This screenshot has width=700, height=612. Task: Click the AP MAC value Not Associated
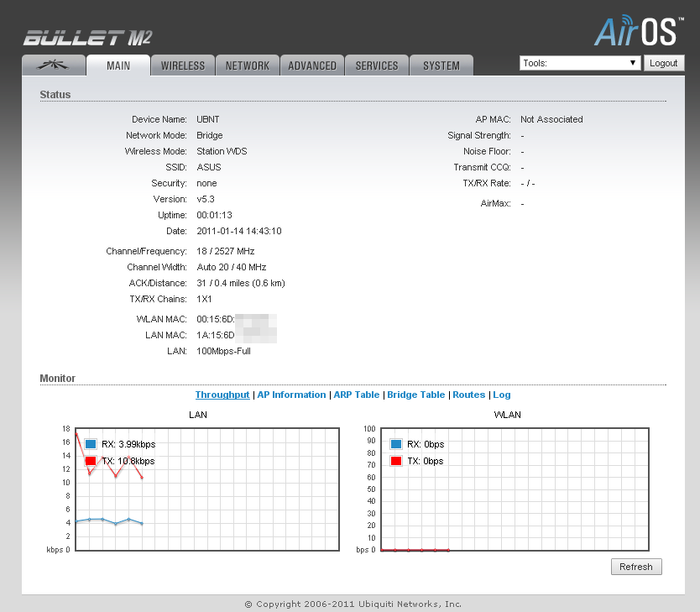point(551,119)
